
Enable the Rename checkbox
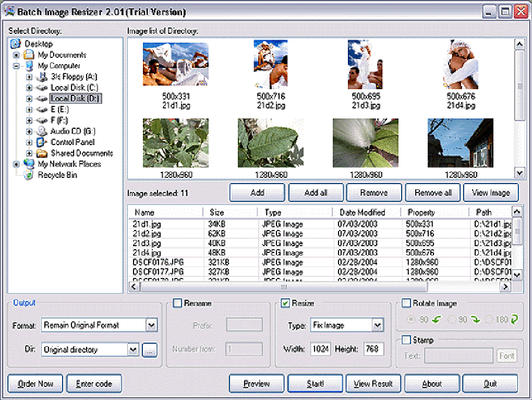coord(177,303)
